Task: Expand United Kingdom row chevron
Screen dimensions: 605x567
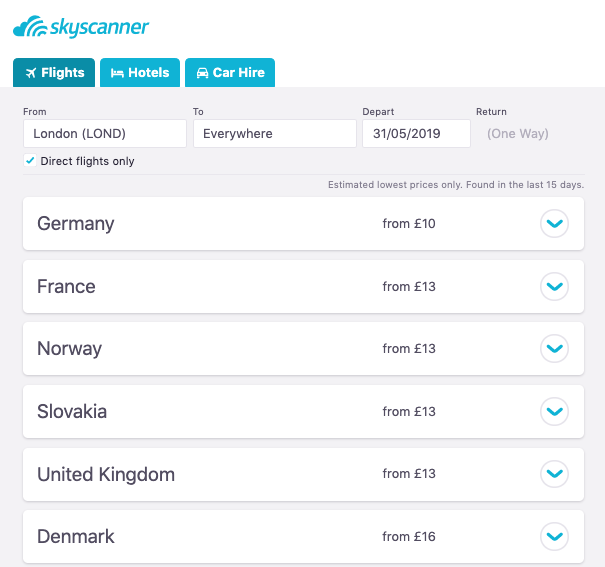Action: (554, 474)
